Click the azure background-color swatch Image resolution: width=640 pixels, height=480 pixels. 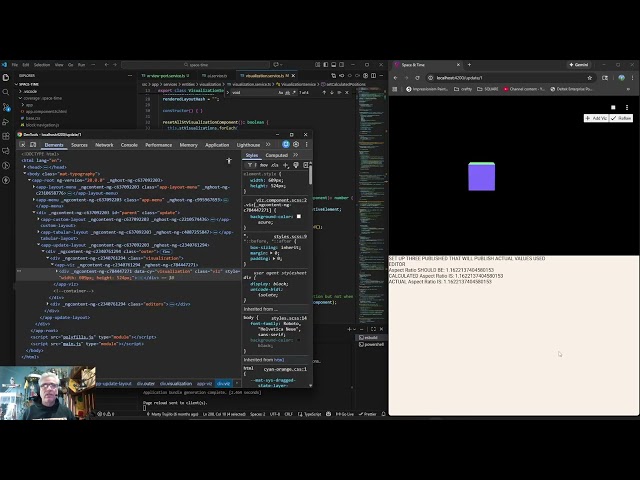coord(299,216)
